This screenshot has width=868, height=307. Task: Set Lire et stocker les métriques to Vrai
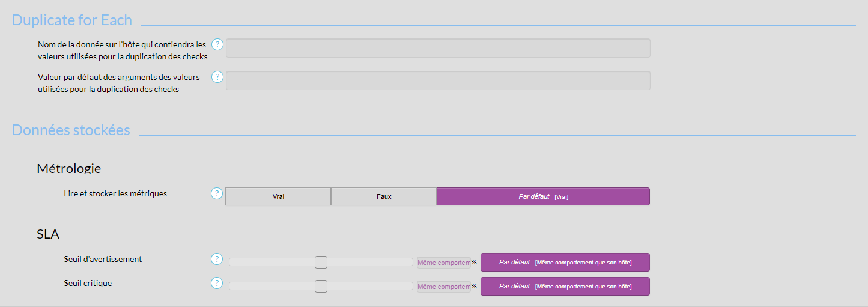coord(278,196)
